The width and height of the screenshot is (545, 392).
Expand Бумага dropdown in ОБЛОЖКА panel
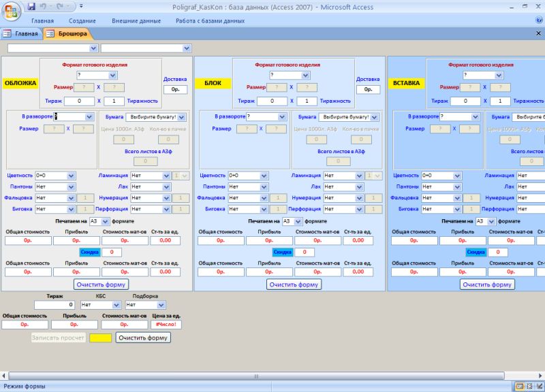click(181, 117)
